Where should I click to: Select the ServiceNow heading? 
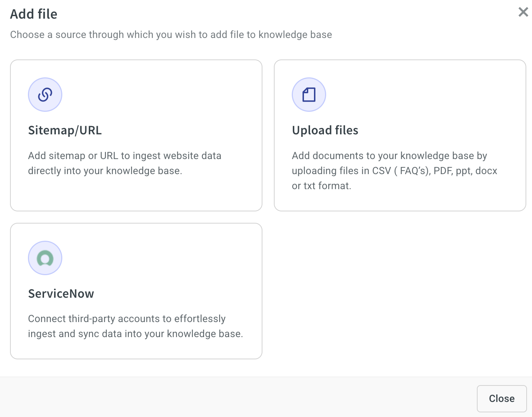click(61, 294)
